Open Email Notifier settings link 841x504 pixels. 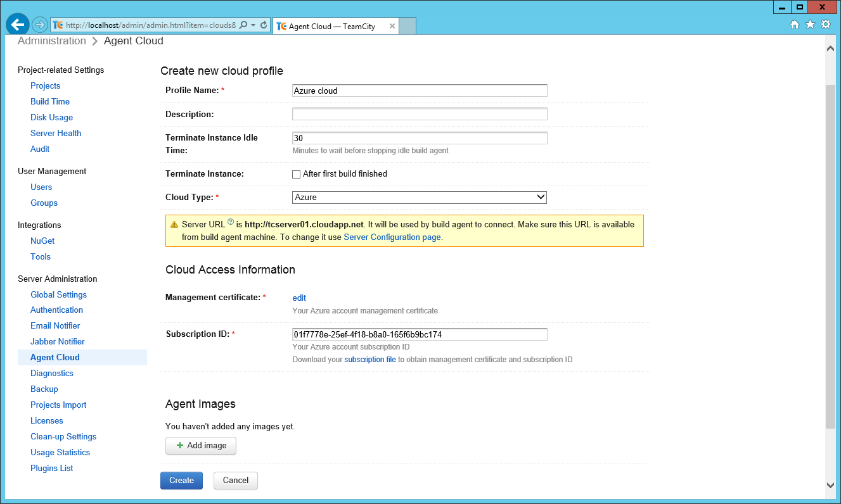pyautogui.click(x=55, y=326)
